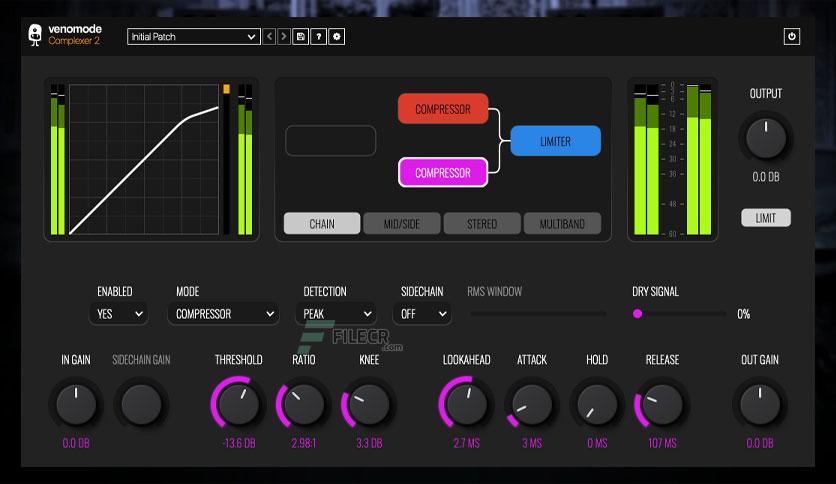The image size is (836, 484).
Task: Click the Venomode Complexer 2 logo
Action: coord(65,35)
